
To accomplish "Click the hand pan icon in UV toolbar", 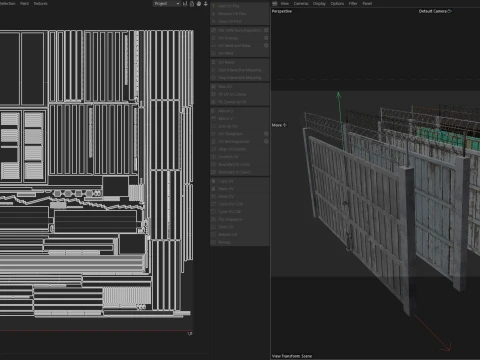I will 199,4.
